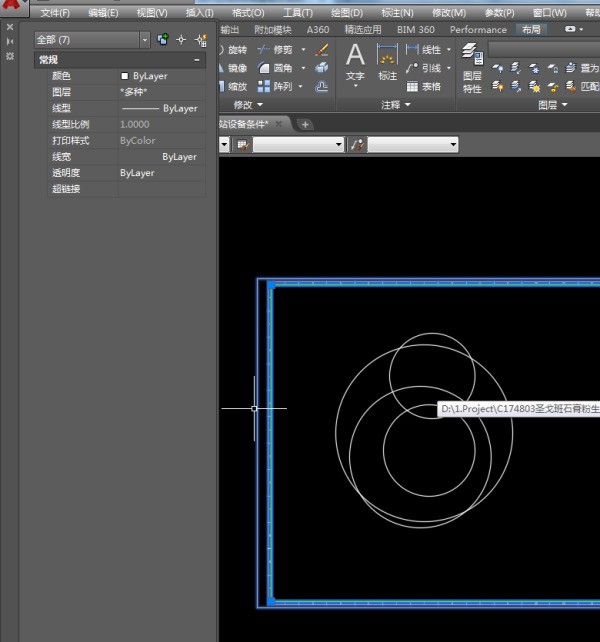Open the 文件(F) menu
This screenshot has height=642, width=600.
pyautogui.click(x=55, y=13)
